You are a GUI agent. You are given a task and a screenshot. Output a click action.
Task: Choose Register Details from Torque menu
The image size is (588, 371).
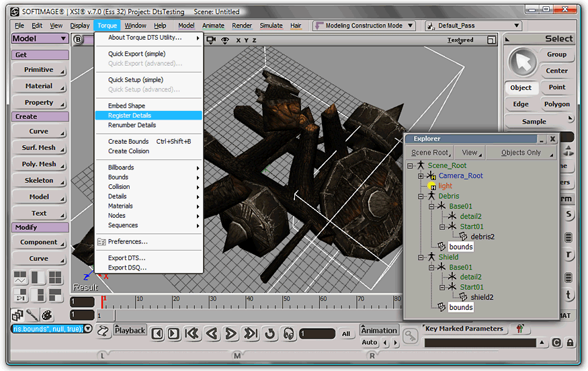click(x=149, y=116)
